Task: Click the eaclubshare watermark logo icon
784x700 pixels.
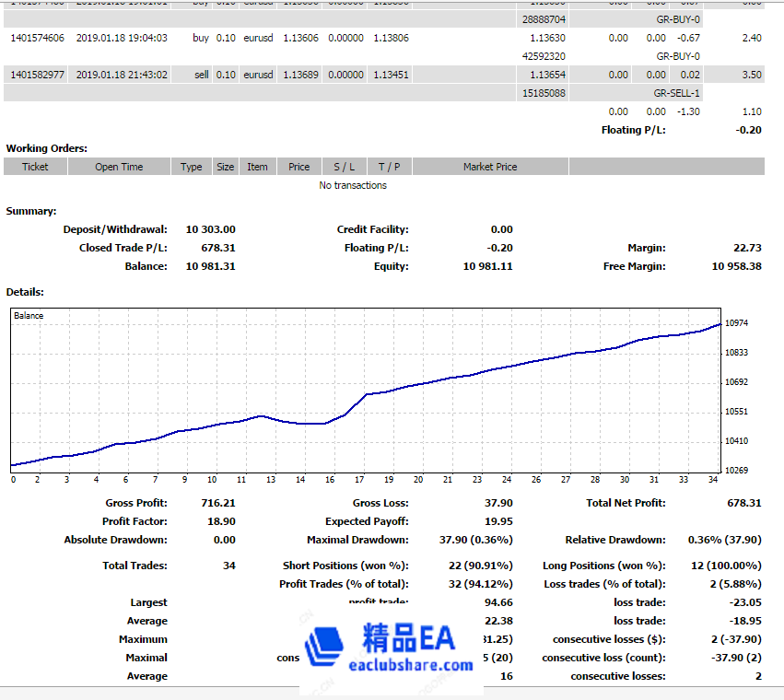Action: pos(324,647)
